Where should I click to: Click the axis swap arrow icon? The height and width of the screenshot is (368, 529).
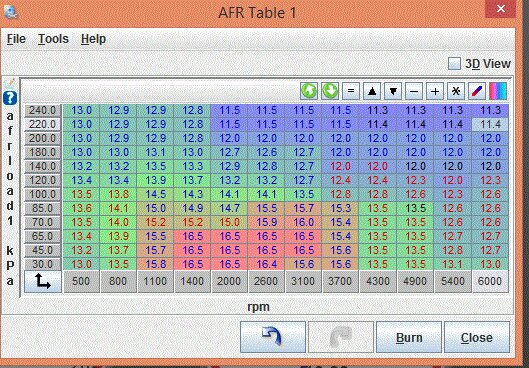(x=43, y=281)
